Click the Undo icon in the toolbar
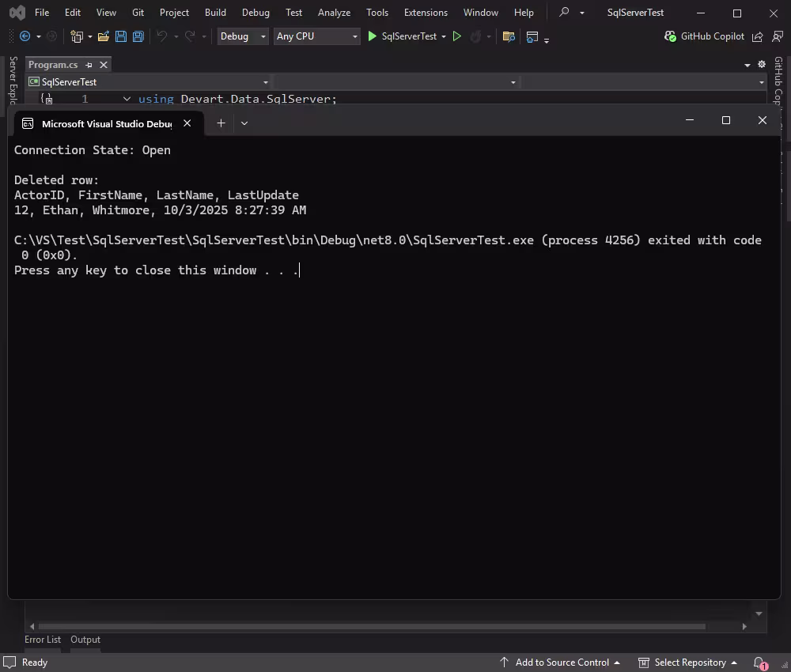Image resolution: width=791 pixels, height=672 pixels. point(162,36)
